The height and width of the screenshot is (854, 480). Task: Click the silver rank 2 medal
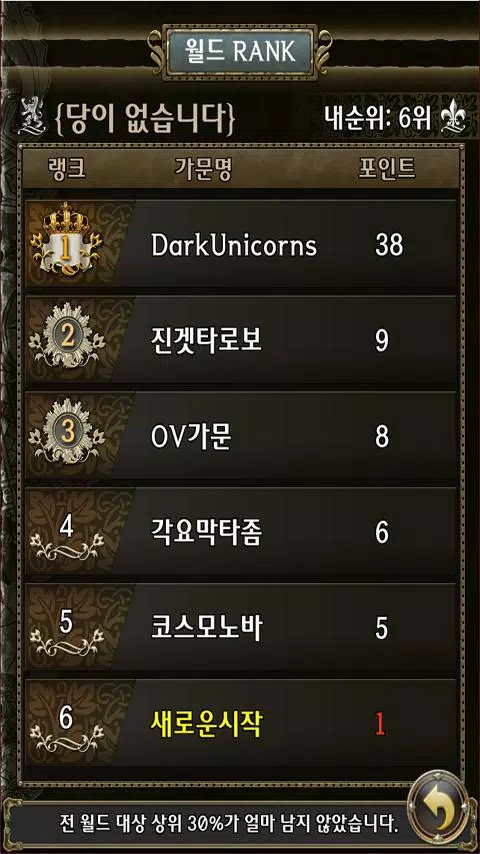(x=67, y=338)
